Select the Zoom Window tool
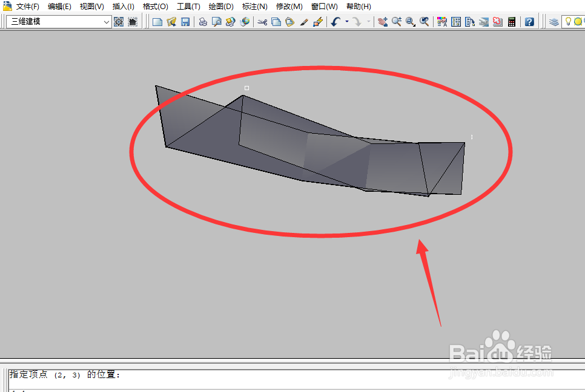585x392 pixels. pyautogui.click(x=410, y=22)
